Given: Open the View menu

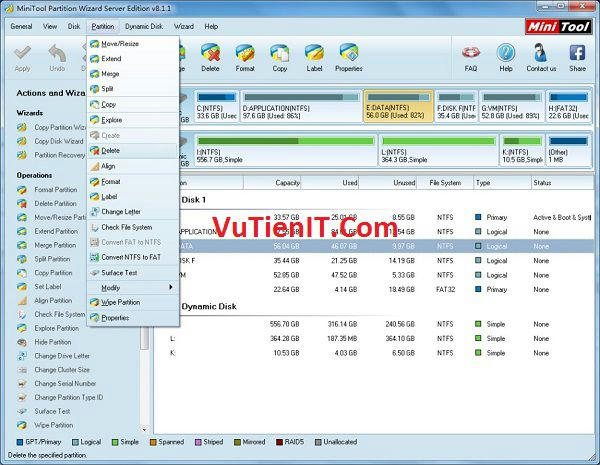Looking at the screenshot, I should point(50,26).
